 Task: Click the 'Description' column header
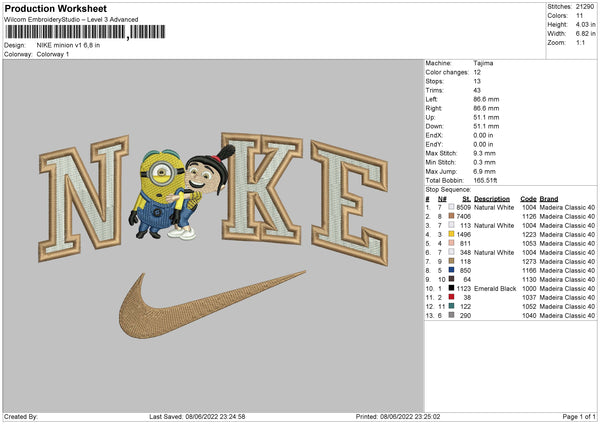(x=492, y=199)
